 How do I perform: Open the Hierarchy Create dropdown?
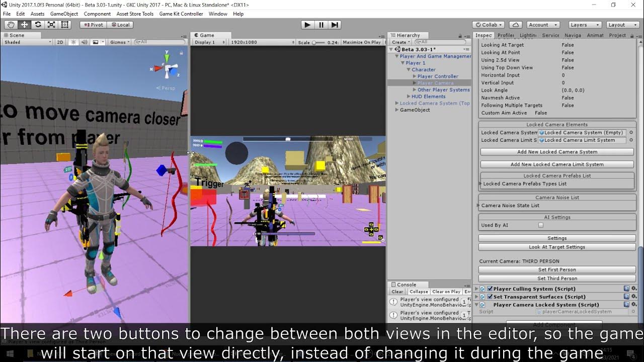[x=400, y=42]
